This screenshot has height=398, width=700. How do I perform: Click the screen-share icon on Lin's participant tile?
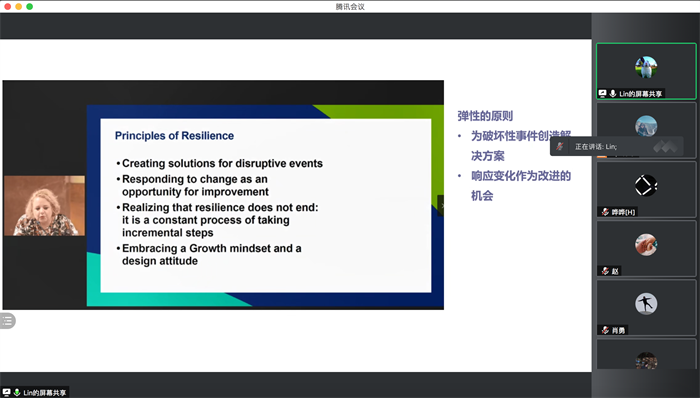tap(603, 93)
